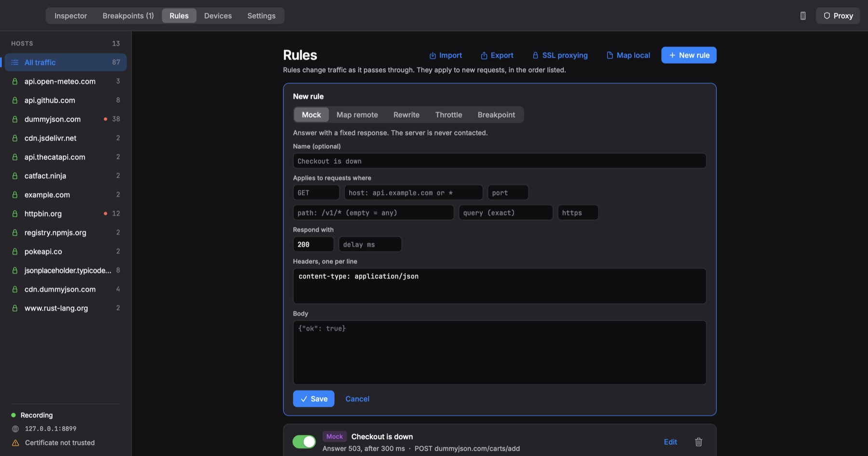Click the GET method field

tap(316, 193)
